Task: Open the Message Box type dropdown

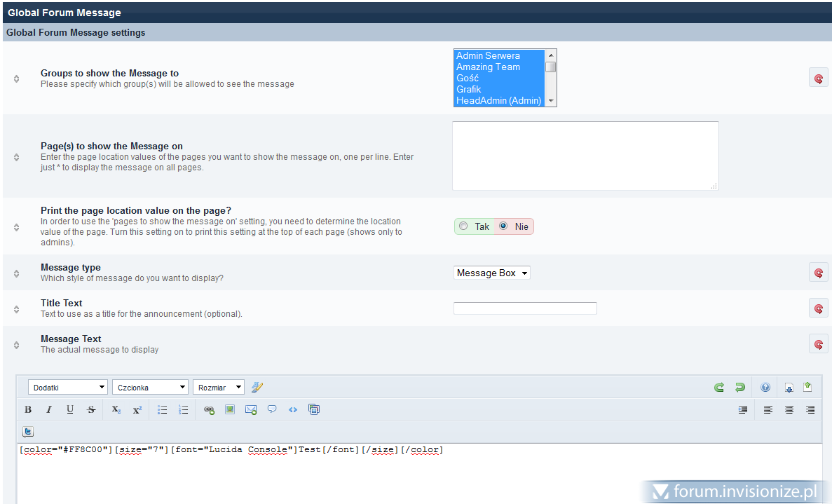Action: [492, 273]
